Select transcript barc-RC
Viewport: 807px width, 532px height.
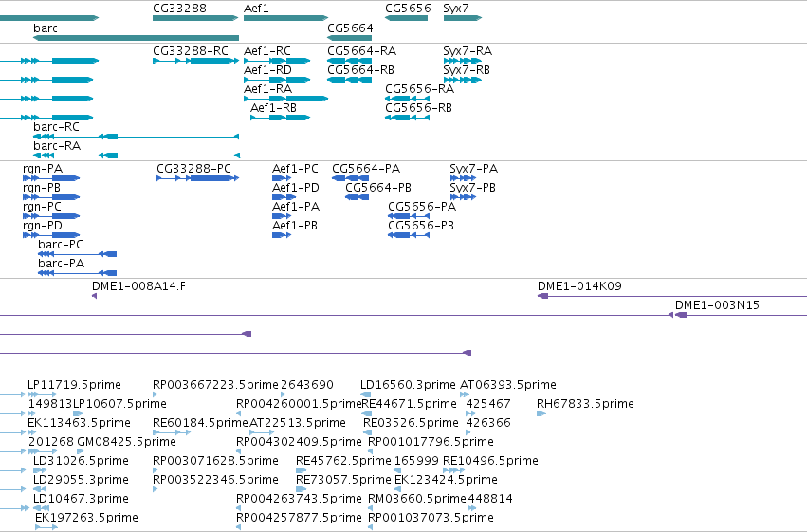[x=56, y=127]
